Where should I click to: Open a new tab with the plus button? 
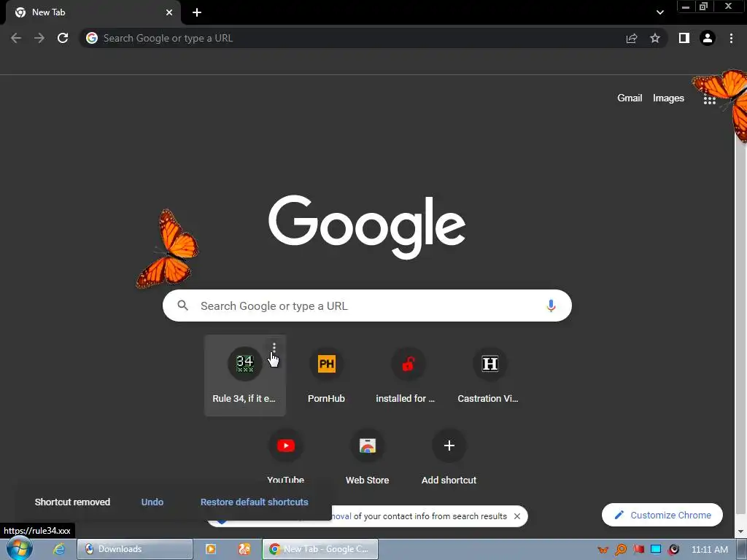[x=197, y=12]
